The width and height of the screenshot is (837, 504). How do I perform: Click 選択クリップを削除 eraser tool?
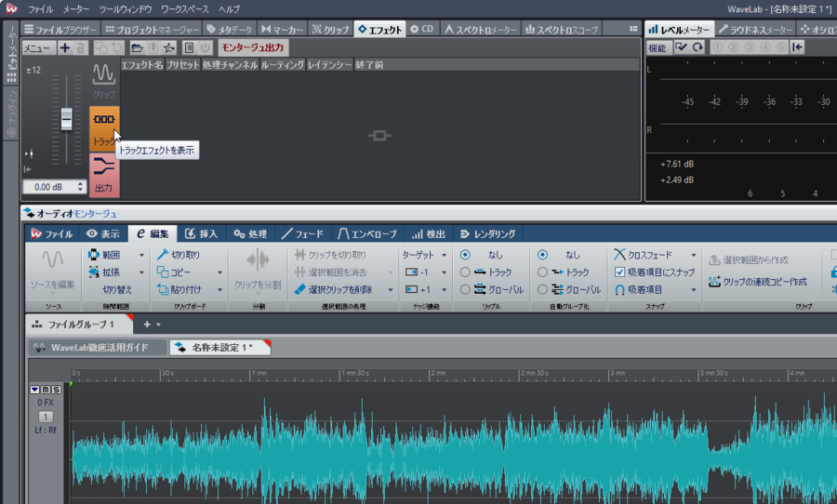pos(333,289)
